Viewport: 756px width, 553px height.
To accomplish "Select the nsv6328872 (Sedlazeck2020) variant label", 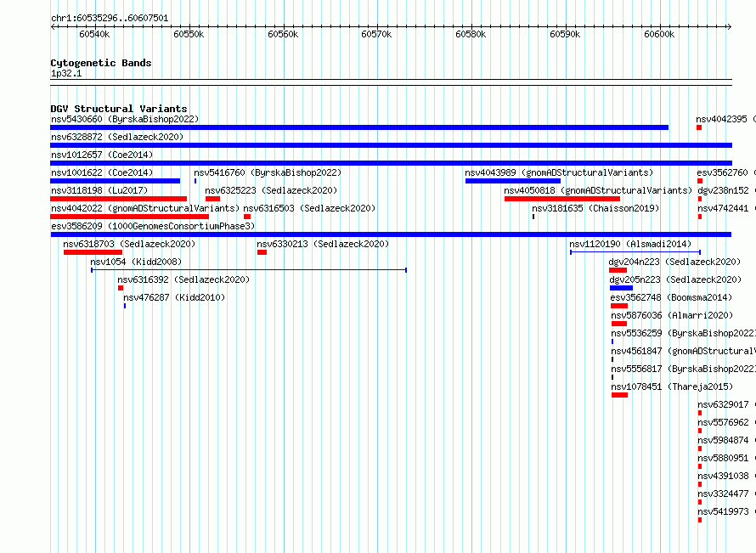I will click(117, 137).
